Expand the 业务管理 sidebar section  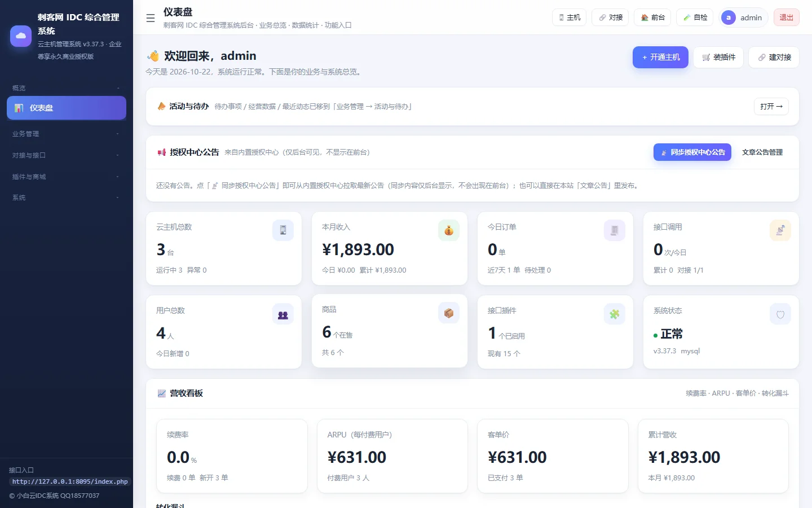[x=67, y=134]
